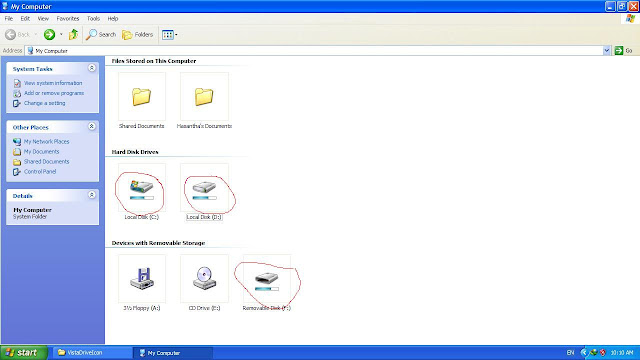
Task: Switch to VistaDrive taskbar window
Action: click(93, 353)
